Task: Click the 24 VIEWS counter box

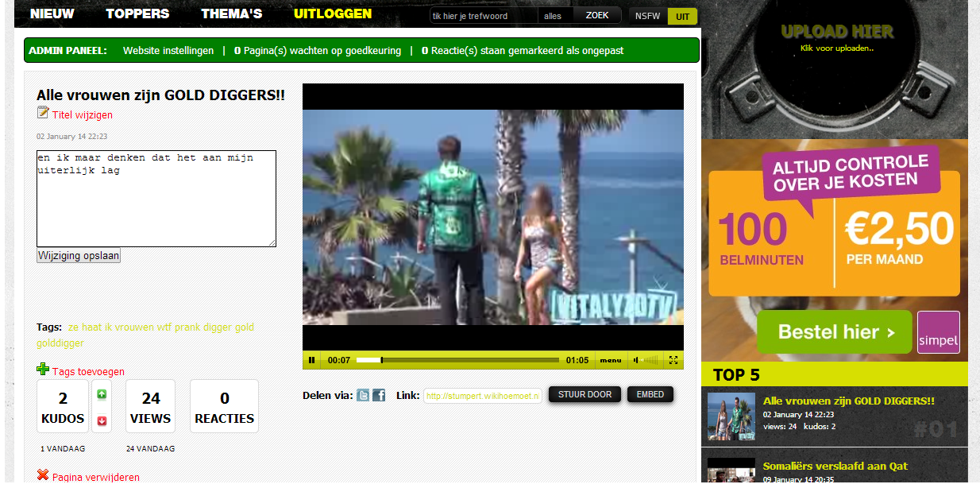Action: (150, 406)
